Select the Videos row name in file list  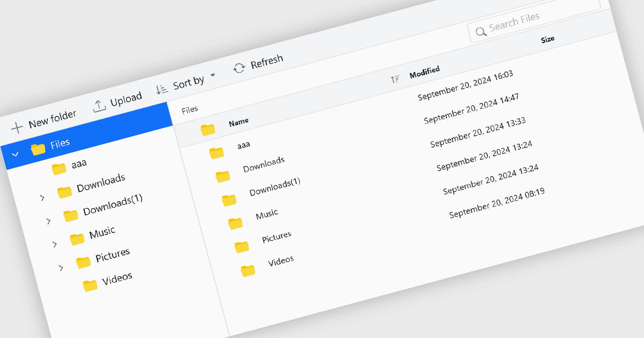pos(281,261)
